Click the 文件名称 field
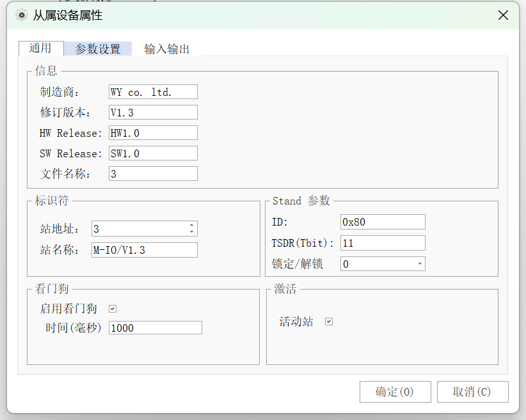This screenshot has height=420, width=526. click(153, 174)
